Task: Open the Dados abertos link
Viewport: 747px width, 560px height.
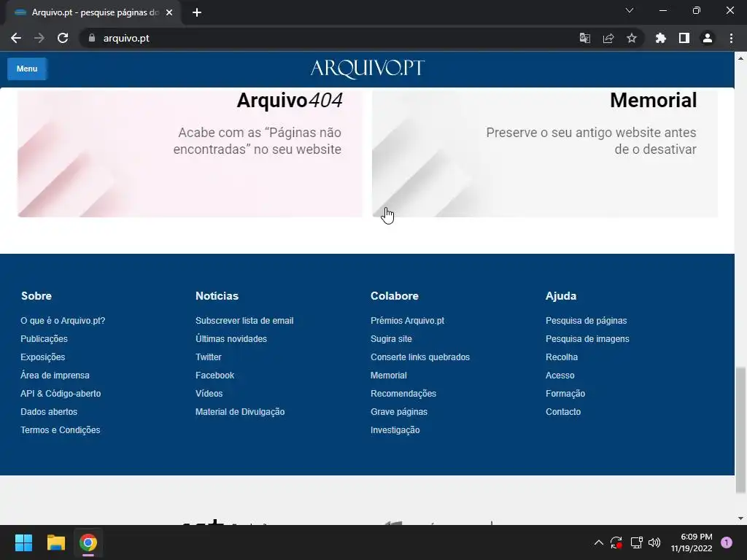Action: coord(49,411)
